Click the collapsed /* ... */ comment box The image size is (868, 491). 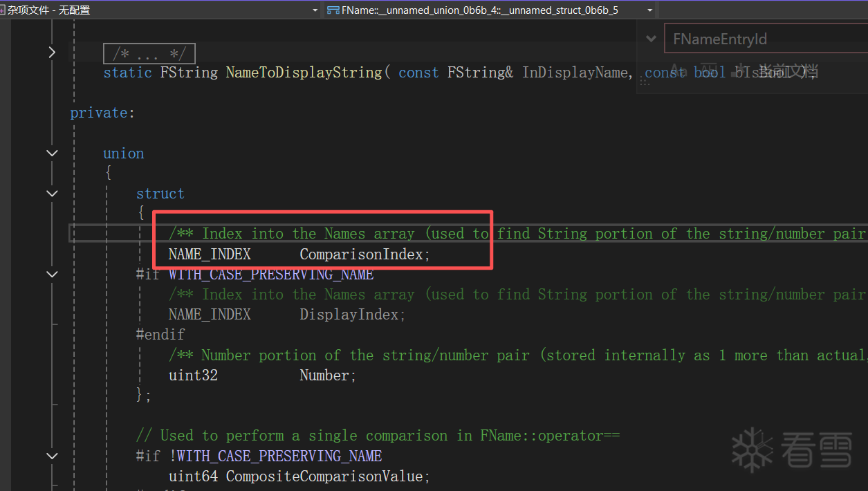[x=149, y=54]
